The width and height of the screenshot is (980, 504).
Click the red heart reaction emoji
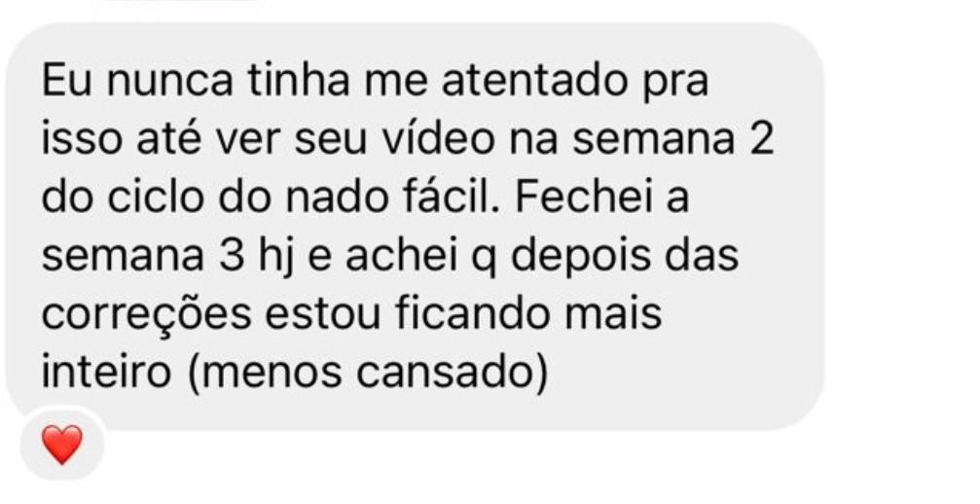pyautogui.click(x=62, y=445)
